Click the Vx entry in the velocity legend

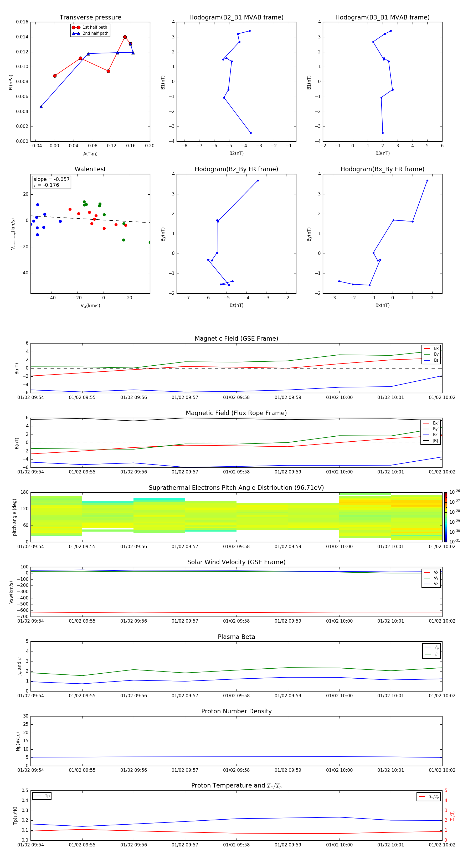click(431, 572)
